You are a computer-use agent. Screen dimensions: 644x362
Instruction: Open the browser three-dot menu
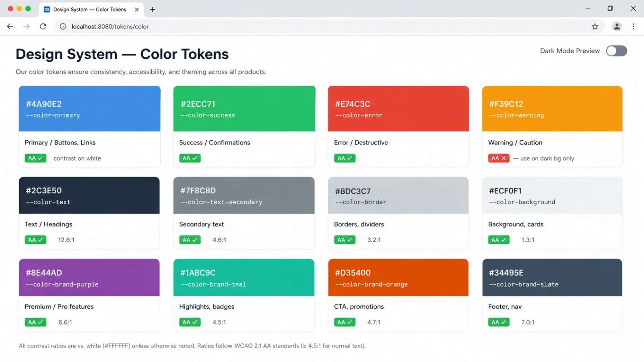click(634, 27)
